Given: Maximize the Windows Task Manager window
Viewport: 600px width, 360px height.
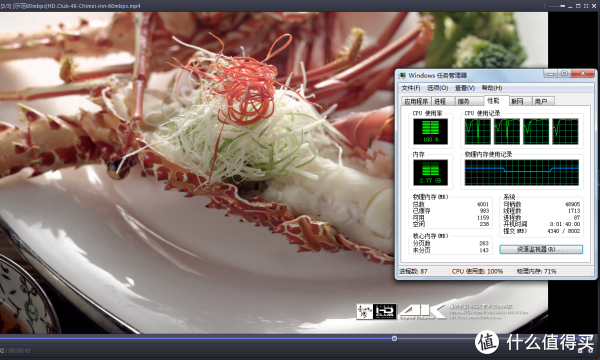Looking at the screenshot, I should [565, 73].
